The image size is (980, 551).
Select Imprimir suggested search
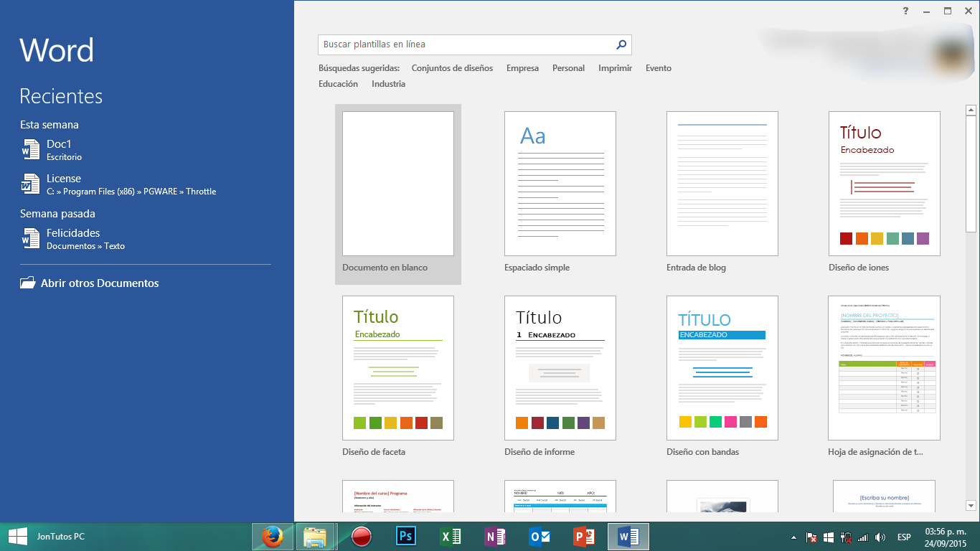[615, 68]
